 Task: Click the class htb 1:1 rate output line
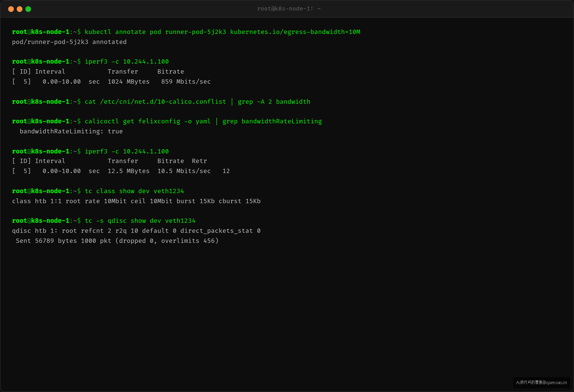[x=136, y=201]
